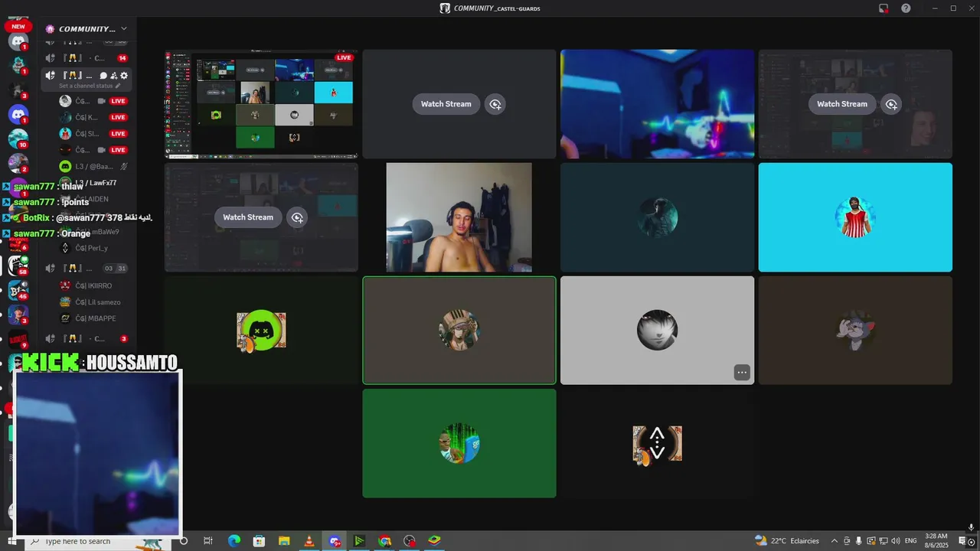Viewport: 980px width, 551px height.
Task: Open Microsoft Store from the taskbar
Action: click(x=259, y=541)
